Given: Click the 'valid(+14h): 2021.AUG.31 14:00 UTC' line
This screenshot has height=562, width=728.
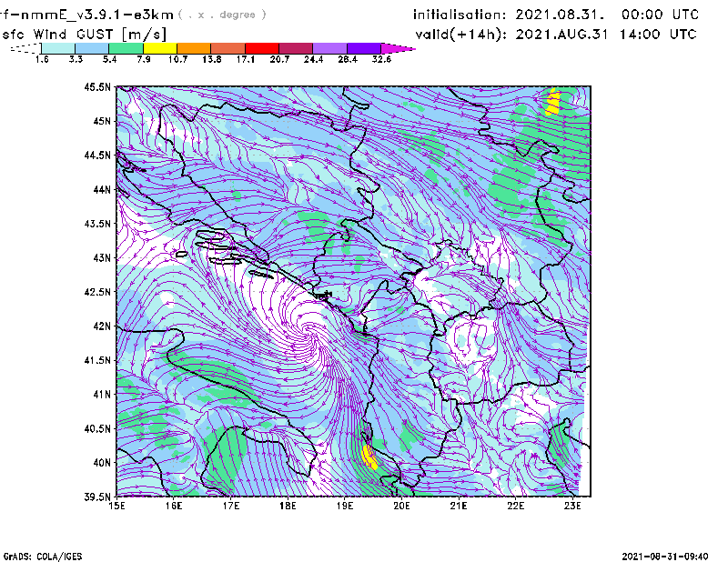Looking at the screenshot, I should pyautogui.click(x=556, y=35).
